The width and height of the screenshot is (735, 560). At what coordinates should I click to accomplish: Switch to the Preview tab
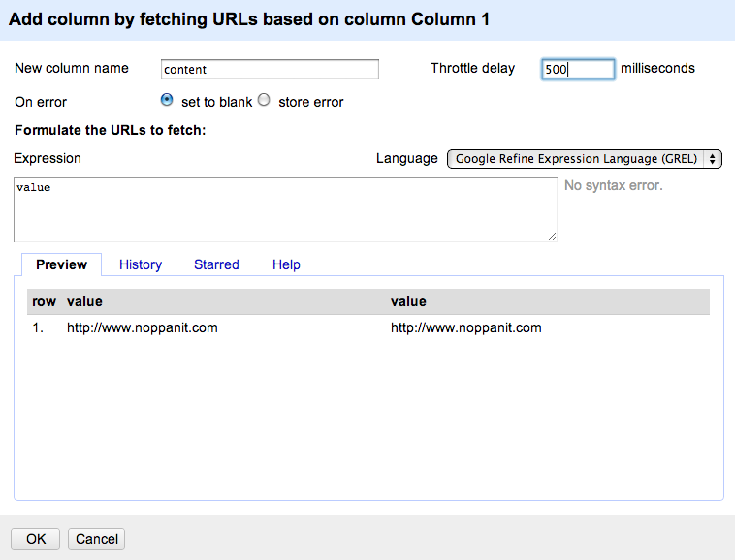tap(61, 264)
